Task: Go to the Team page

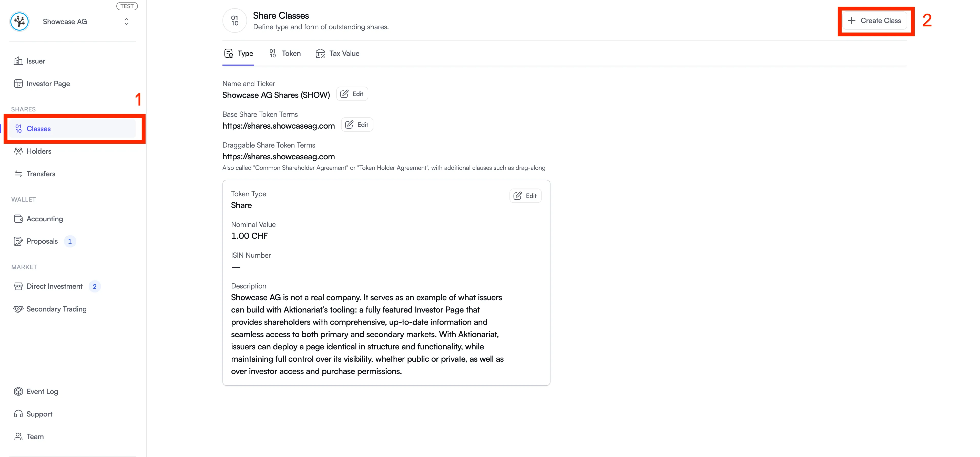Action: point(35,437)
